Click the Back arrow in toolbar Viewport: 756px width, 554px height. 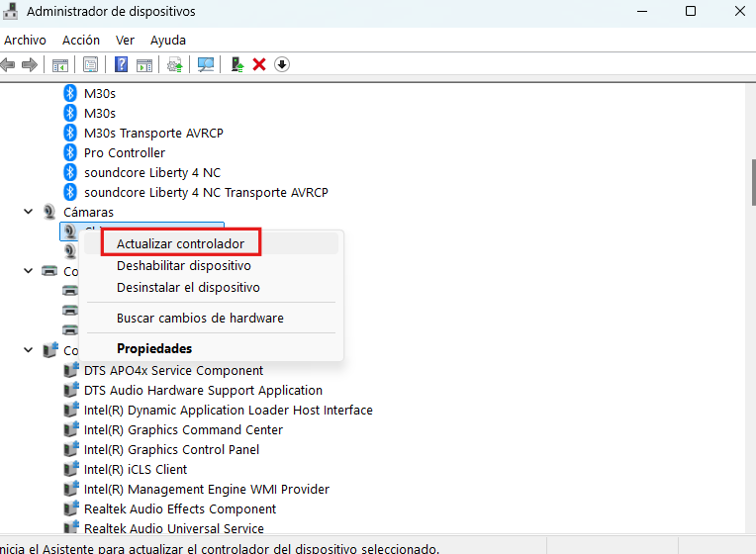pos(8,64)
